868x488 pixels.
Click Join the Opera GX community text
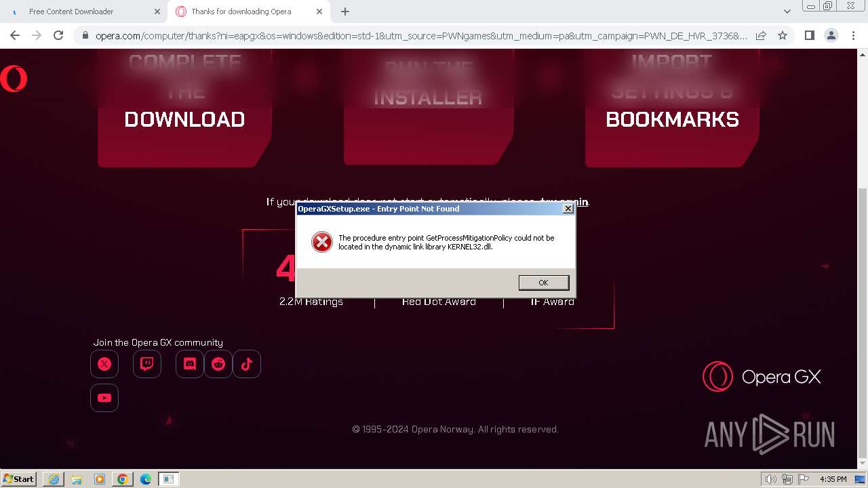(158, 342)
